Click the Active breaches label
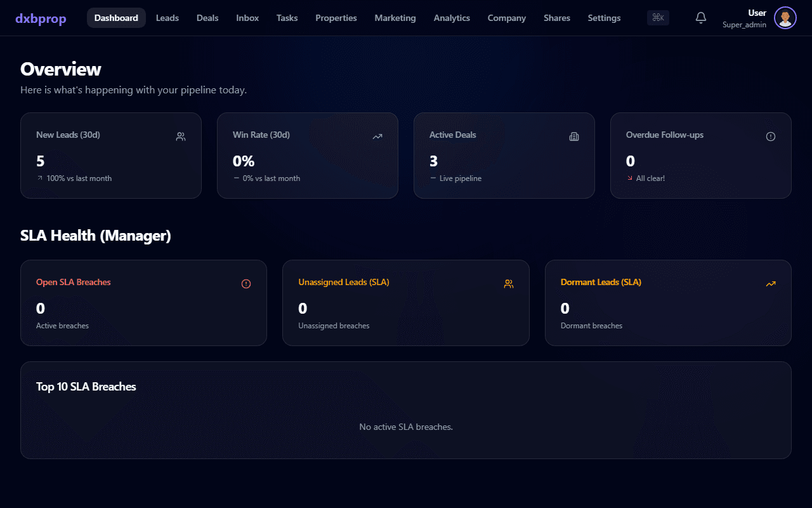812x508 pixels. (62, 326)
